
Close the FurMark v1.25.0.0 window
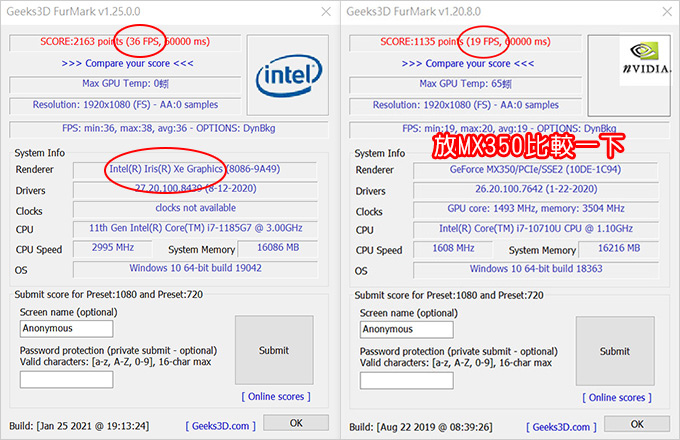coord(326,12)
